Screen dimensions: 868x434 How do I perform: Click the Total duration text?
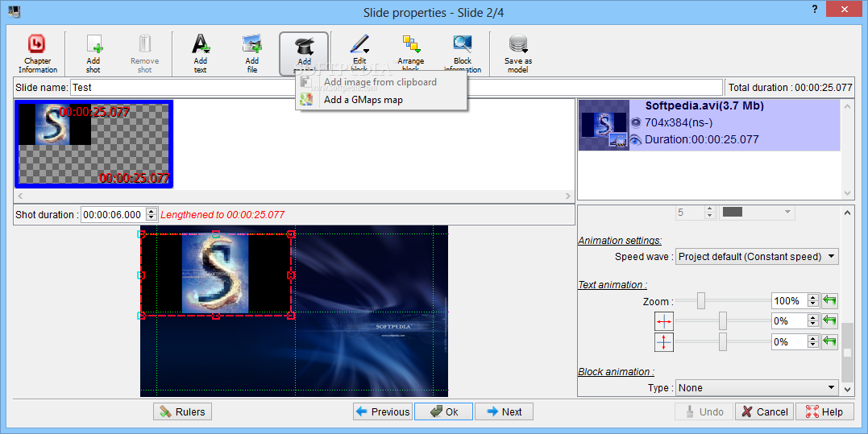[x=791, y=87]
